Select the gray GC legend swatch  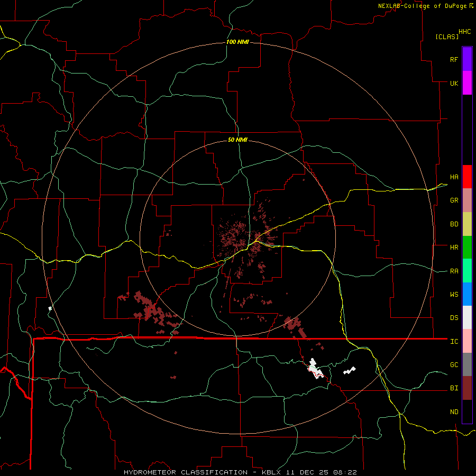click(467, 364)
